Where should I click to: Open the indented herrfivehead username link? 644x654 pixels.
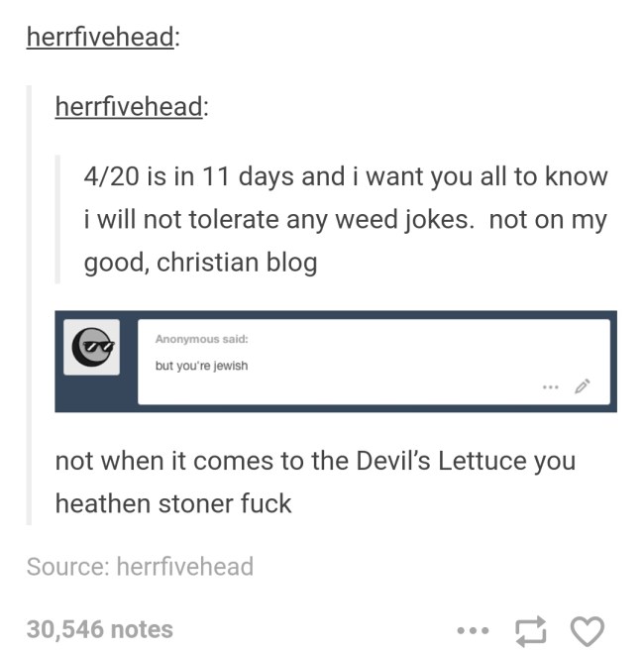(x=129, y=106)
